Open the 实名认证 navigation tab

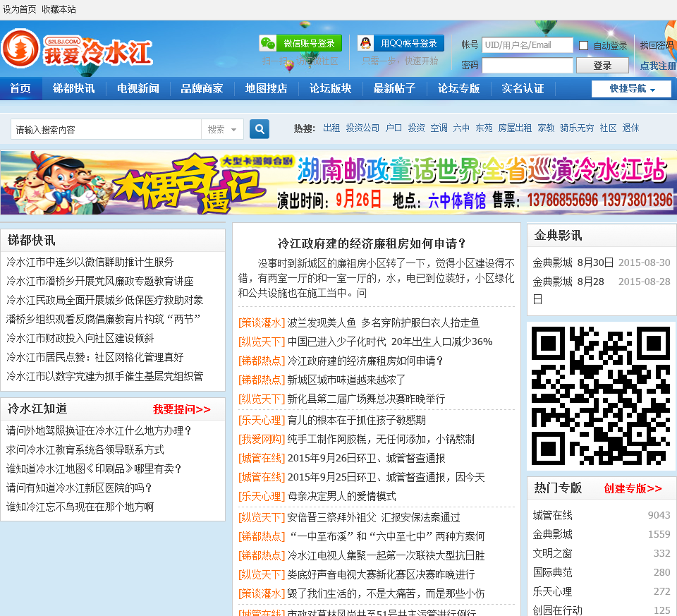pos(523,89)
